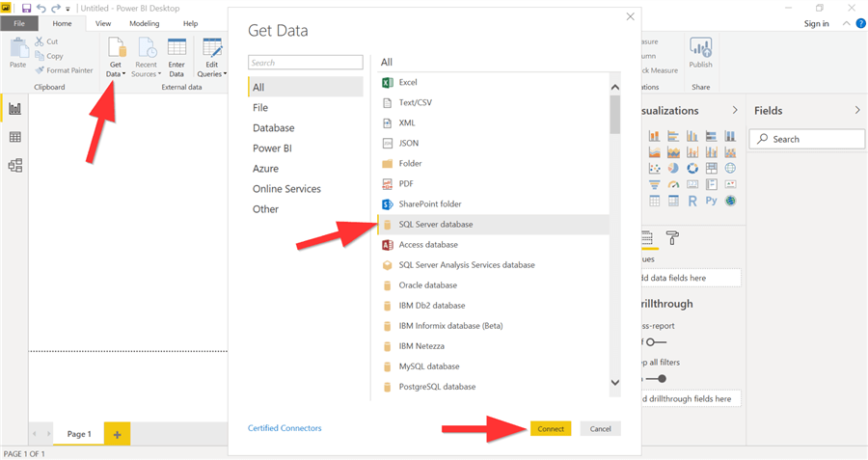Collapse the Visualizations pane chevron

point(735,110)
